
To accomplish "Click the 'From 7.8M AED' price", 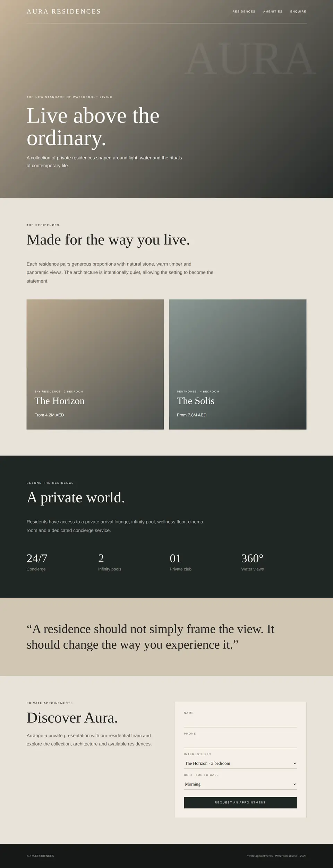I will [191, 415].
